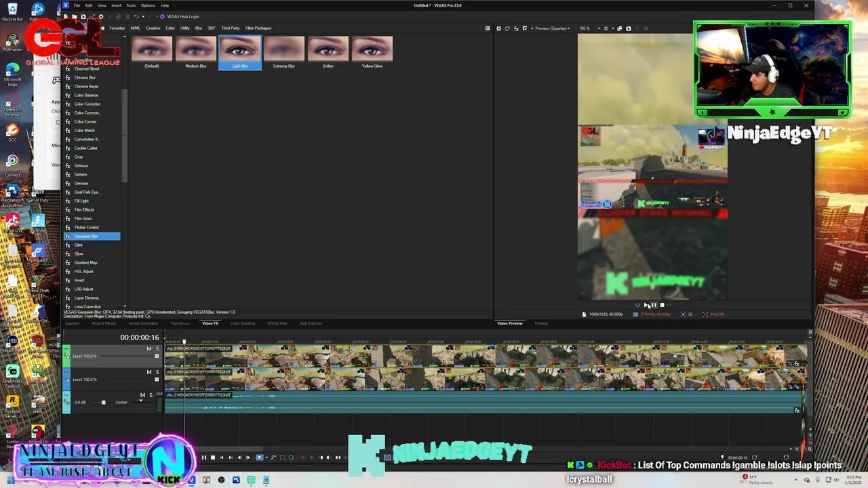The image size is (868, 488).
Task: Expand Normal Edit tool dropdown arrow
Action: point(267,457)
